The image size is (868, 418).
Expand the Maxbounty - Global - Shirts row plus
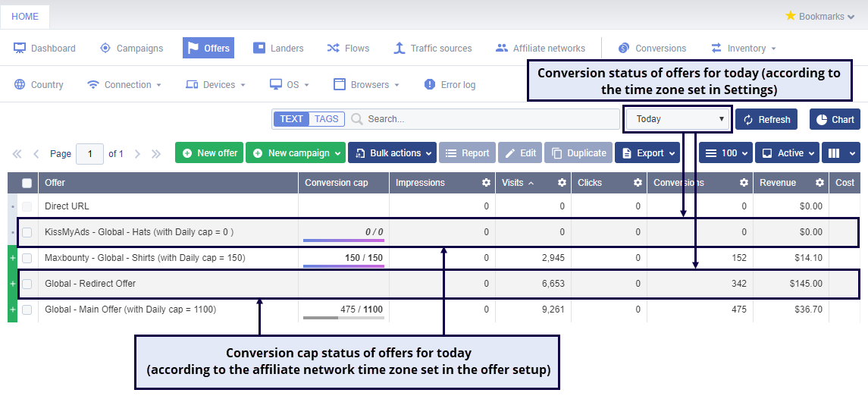point(12,258)
